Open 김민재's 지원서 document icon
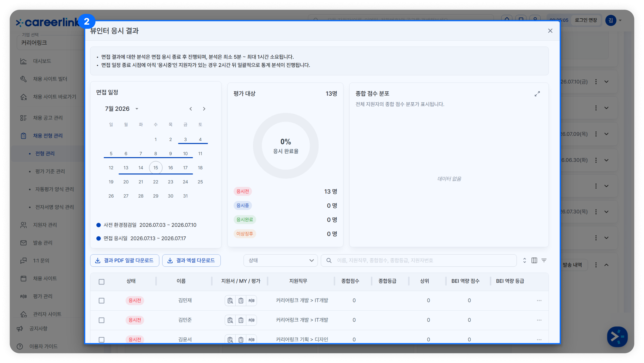 click(230, 301)
